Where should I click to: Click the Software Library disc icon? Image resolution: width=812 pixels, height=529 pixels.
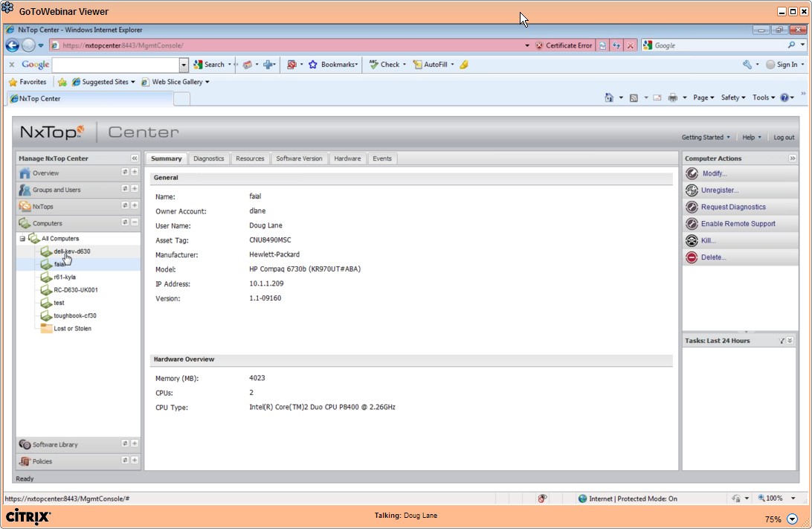tap(25, 444)
